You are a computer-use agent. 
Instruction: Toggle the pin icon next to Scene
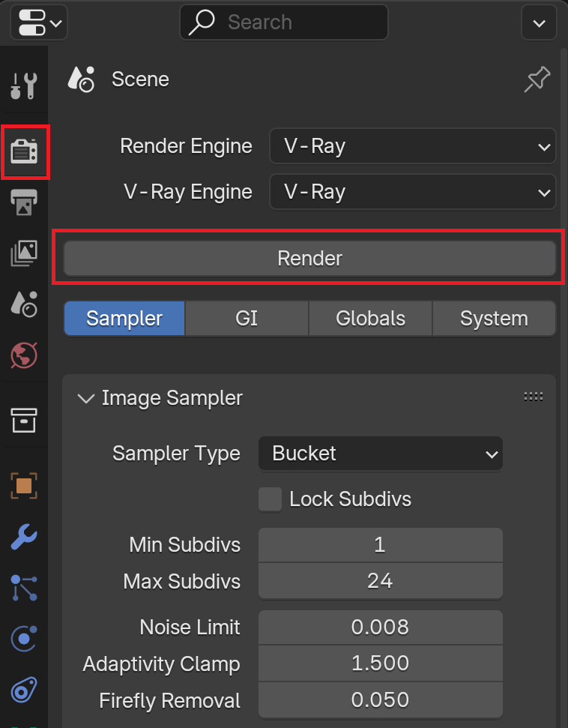[x=537, y=79]
